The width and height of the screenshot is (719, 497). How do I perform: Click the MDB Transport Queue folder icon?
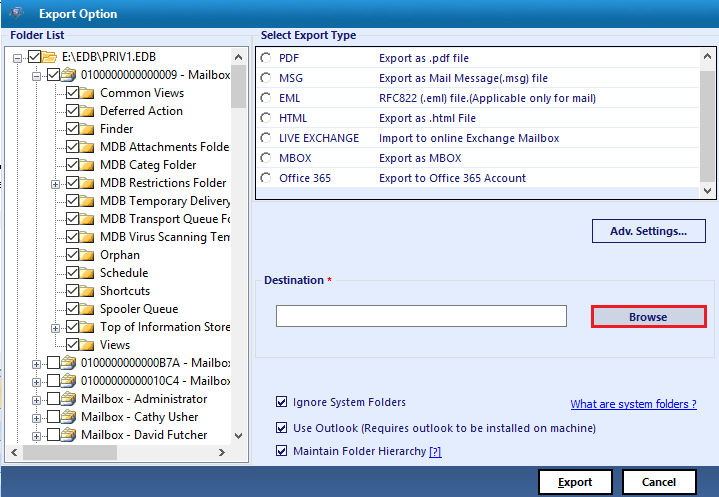(x=87, y=219)
